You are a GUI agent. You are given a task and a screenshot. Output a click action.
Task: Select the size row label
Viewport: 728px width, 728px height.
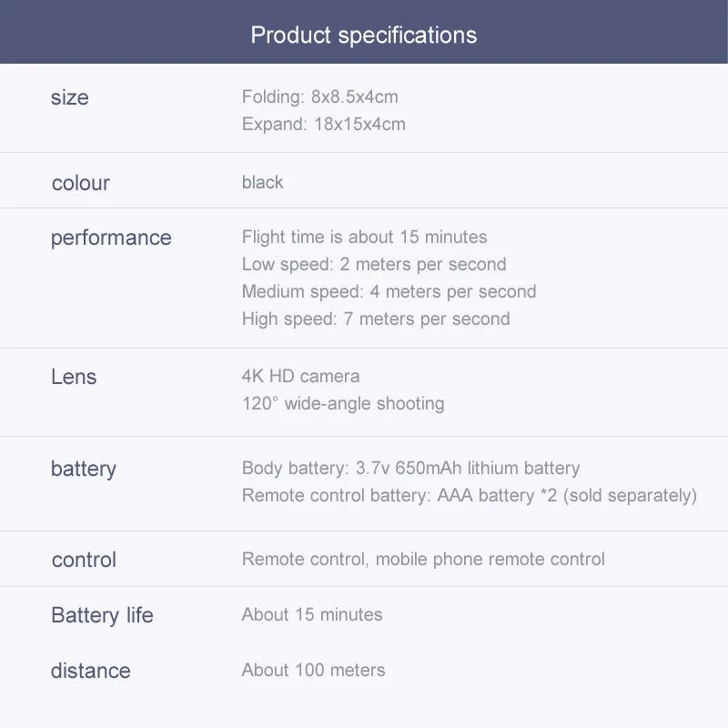coord(70,97)
